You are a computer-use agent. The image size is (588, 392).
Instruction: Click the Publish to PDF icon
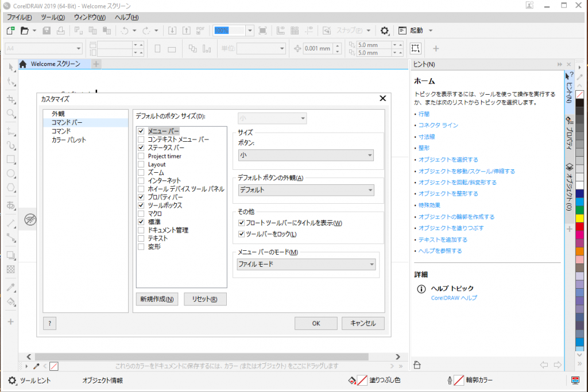[x=200, y=30]
